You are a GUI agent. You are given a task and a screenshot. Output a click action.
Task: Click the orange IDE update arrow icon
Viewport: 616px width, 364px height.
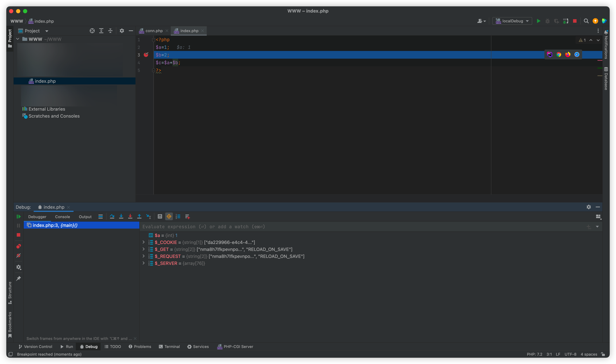pos(595,21)
